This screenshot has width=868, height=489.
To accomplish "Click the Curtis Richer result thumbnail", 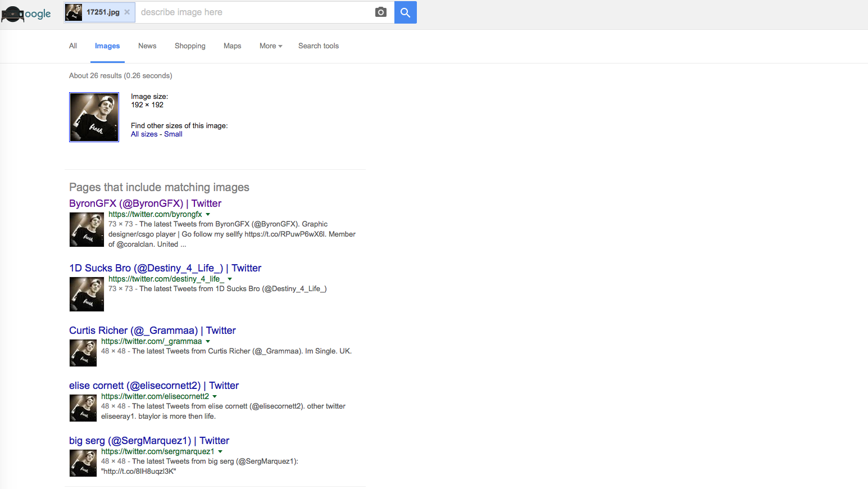I will (x=83, y=353).
